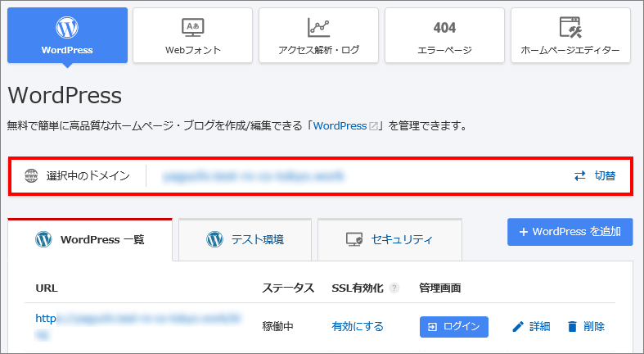Click the URL column header
Image resolution: width=644 pixels, height=354 pixels.
(47, 288)
